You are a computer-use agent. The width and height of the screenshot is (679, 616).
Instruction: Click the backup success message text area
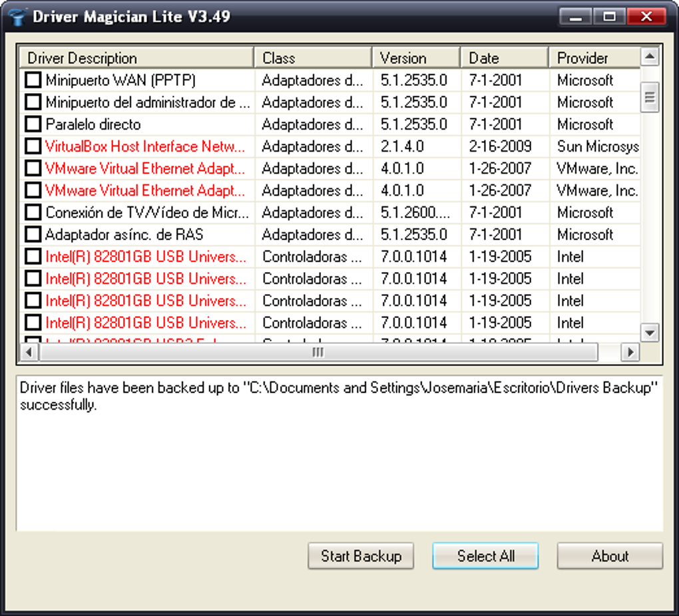click(339, 453)
